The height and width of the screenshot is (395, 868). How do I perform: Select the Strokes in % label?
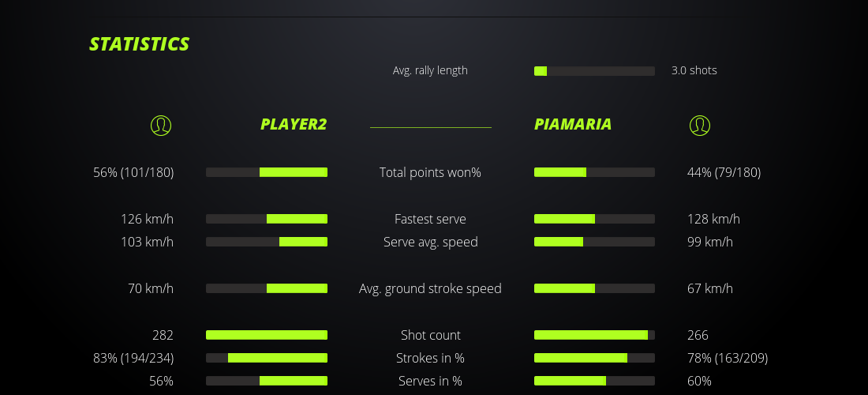coord(430,358)
